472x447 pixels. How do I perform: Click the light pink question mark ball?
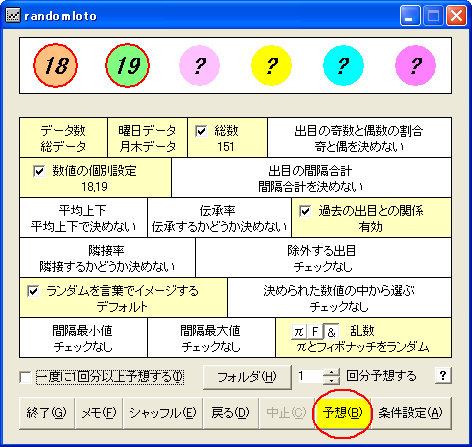[x=199, y=66]
